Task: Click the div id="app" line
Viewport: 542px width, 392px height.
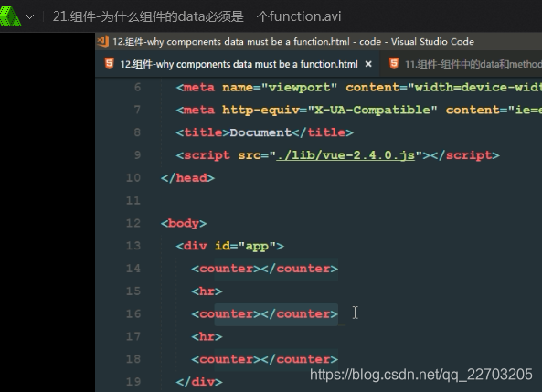Action: 229,246
